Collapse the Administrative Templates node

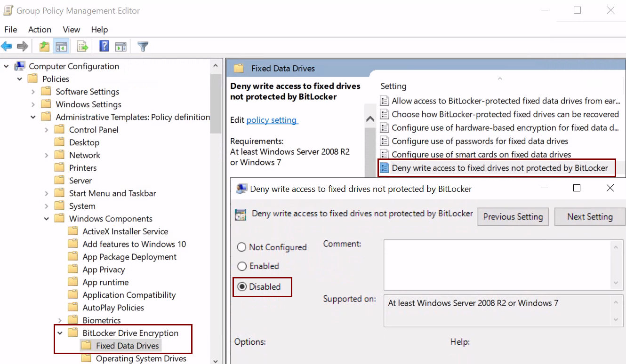33,117
